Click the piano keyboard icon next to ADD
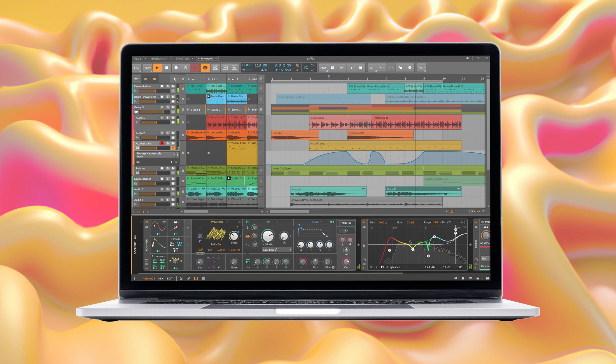 tap(333, 68)
